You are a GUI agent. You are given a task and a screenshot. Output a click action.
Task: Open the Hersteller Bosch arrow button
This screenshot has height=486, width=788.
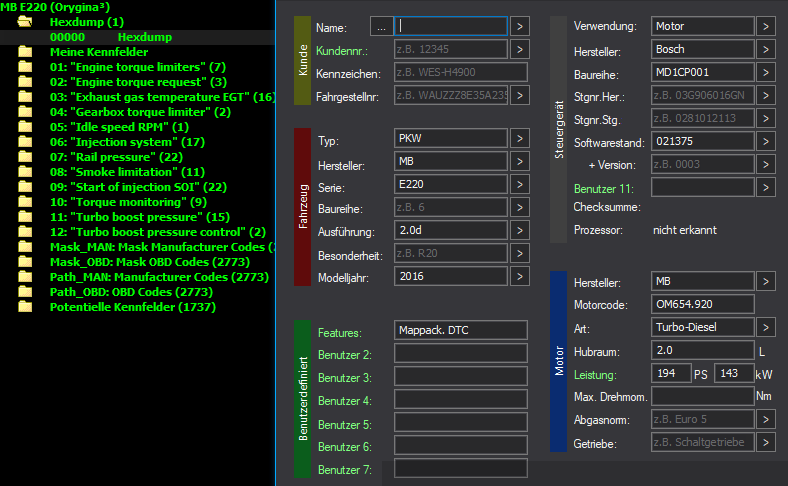tap(765, 49)
